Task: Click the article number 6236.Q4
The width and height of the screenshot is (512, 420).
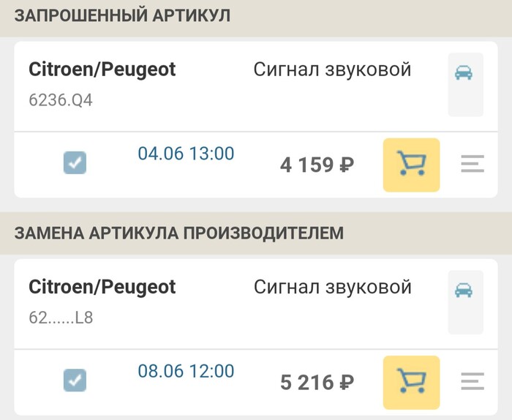Action: point(61,100)
